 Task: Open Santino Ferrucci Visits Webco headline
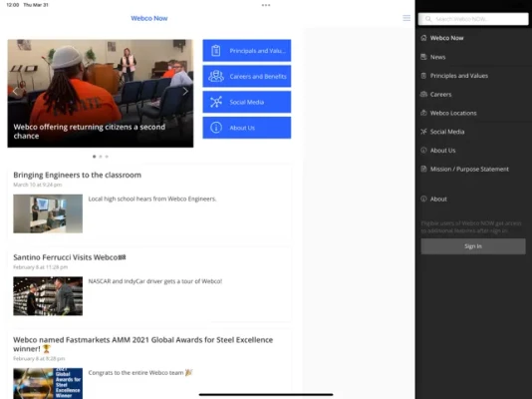pyautogui.click(x=69, y=257)
